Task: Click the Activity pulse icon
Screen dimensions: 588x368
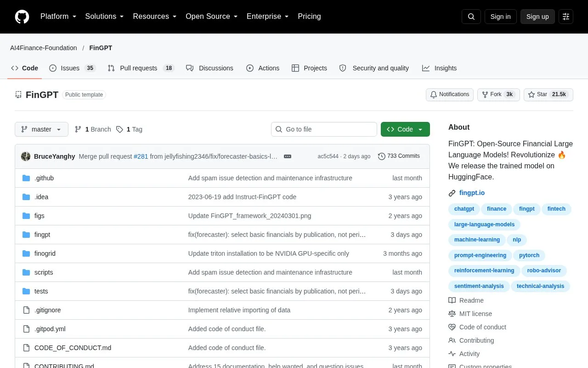Action: [452, 354]
